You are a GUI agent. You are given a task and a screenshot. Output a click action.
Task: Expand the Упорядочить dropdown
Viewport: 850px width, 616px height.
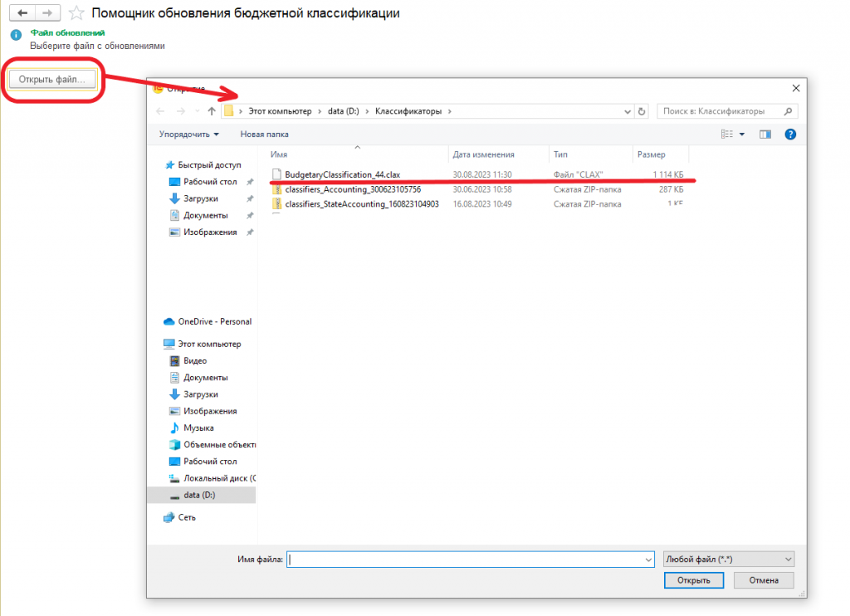pos(188,134)
